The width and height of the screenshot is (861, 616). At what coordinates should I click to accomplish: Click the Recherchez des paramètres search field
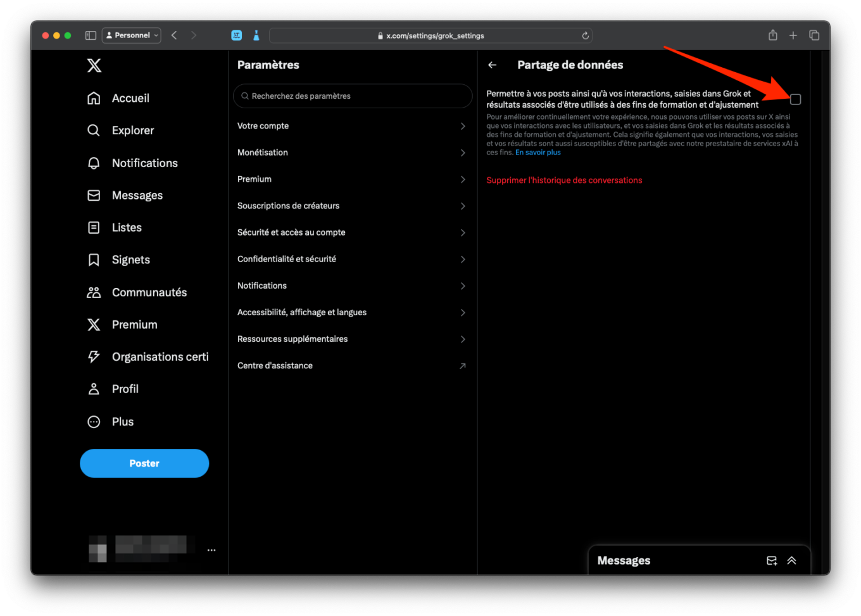click(x=353, y=96)
